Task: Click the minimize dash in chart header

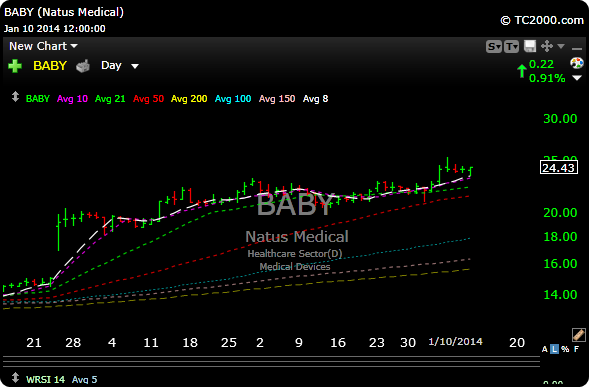Action: [577, 48]
